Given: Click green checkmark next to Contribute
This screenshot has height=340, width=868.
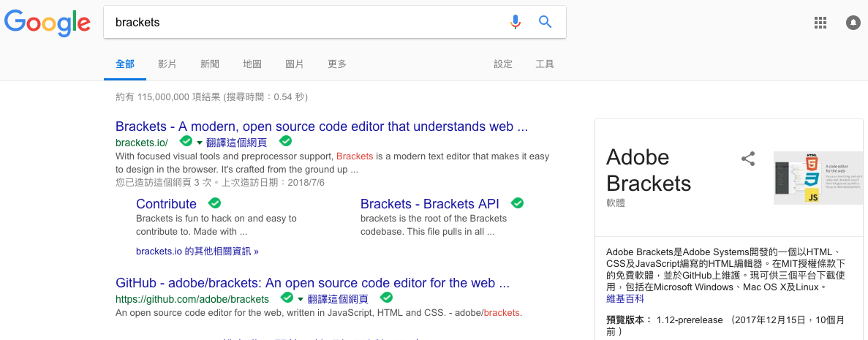Looking at the screenshot, I should point(214,203).
